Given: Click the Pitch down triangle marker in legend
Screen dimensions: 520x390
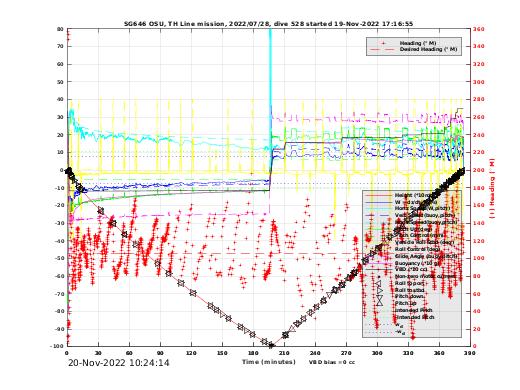Looking at the screenshot, I should [379, 296].
